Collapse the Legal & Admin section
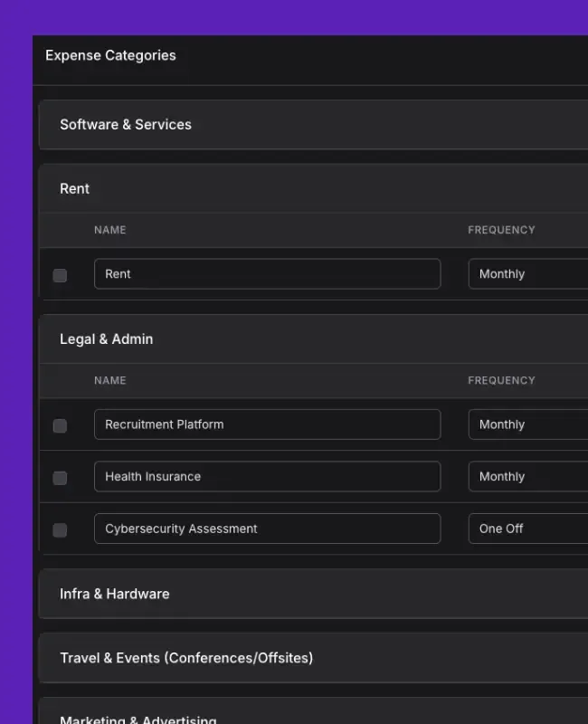Image resolution: width=588 pixels, height=724 pixels. click(x=313, y=338)
